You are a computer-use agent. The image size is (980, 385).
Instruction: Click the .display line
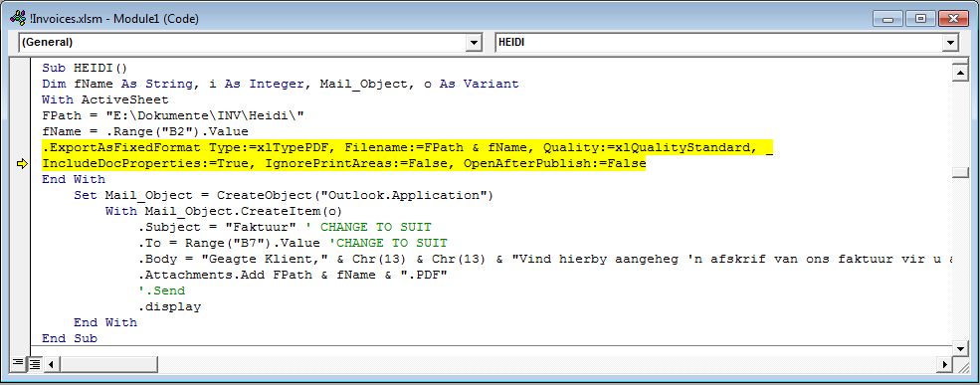point(169,306)
